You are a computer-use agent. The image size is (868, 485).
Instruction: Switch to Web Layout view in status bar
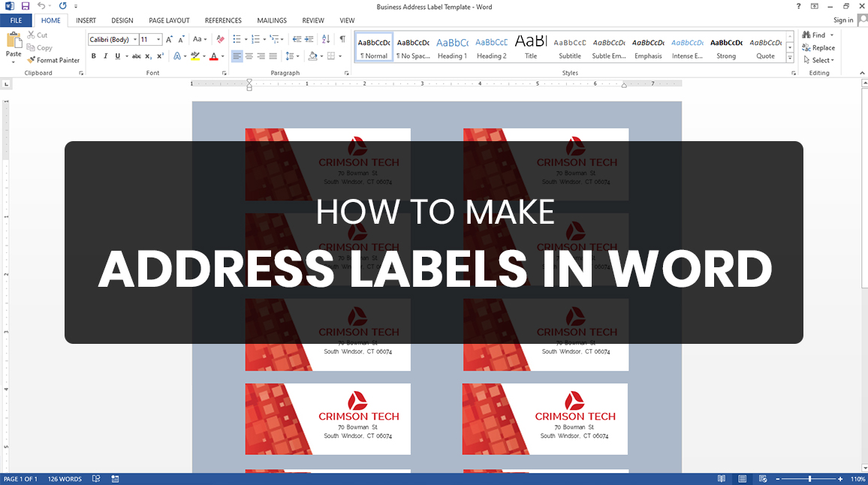click(763, 479)
